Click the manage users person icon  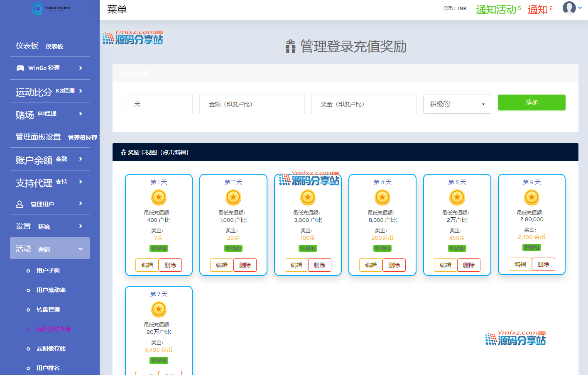coord(20,204)
